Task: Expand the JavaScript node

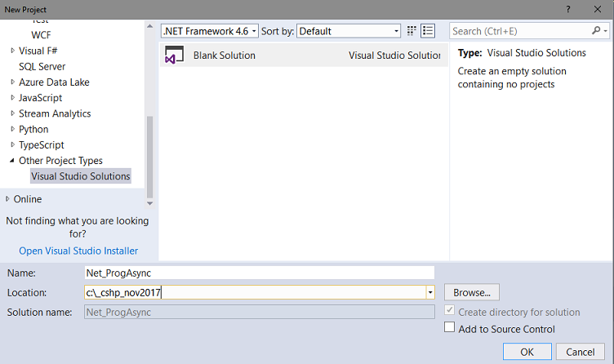Action: coord(12,97)
